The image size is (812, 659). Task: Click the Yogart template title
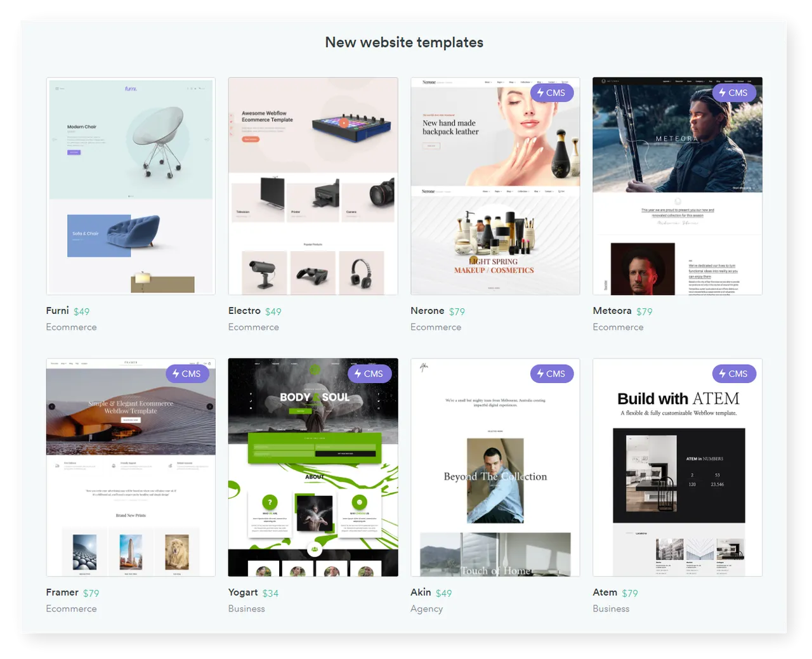[x=243, y=592]
